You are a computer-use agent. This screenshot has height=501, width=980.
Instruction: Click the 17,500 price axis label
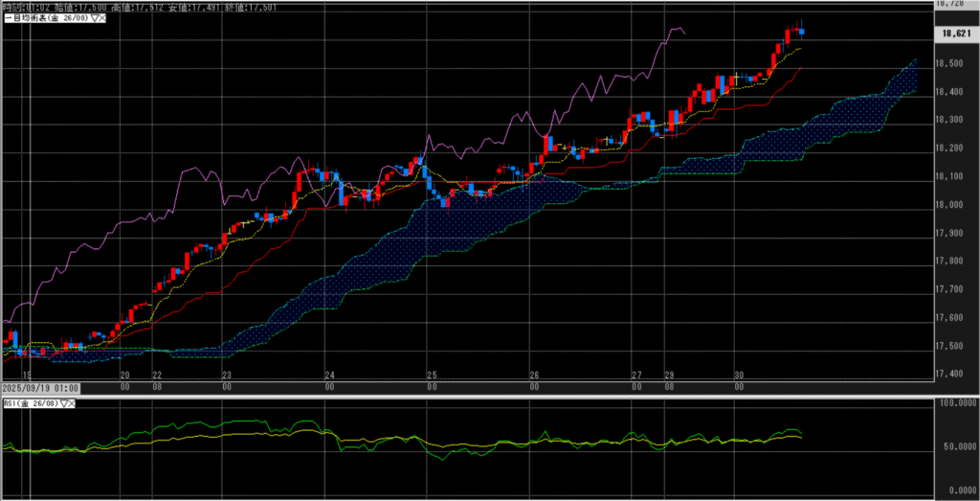coord(951,346)
